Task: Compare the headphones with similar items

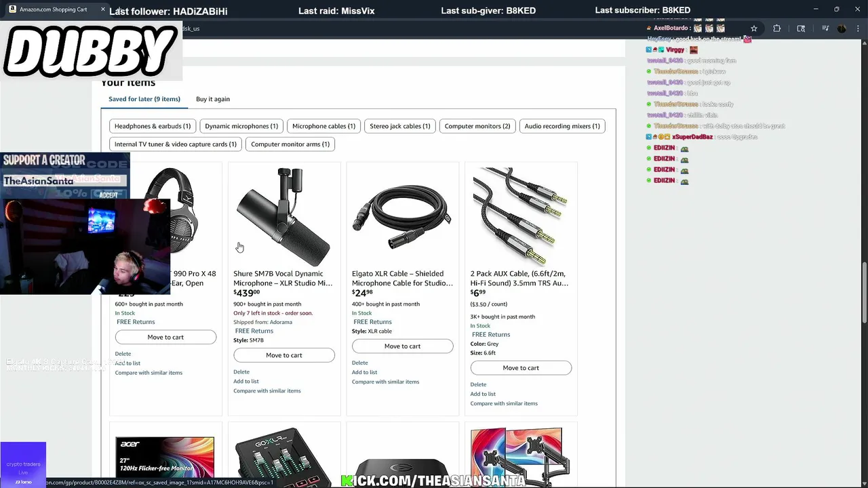Action: coord(149,373)
